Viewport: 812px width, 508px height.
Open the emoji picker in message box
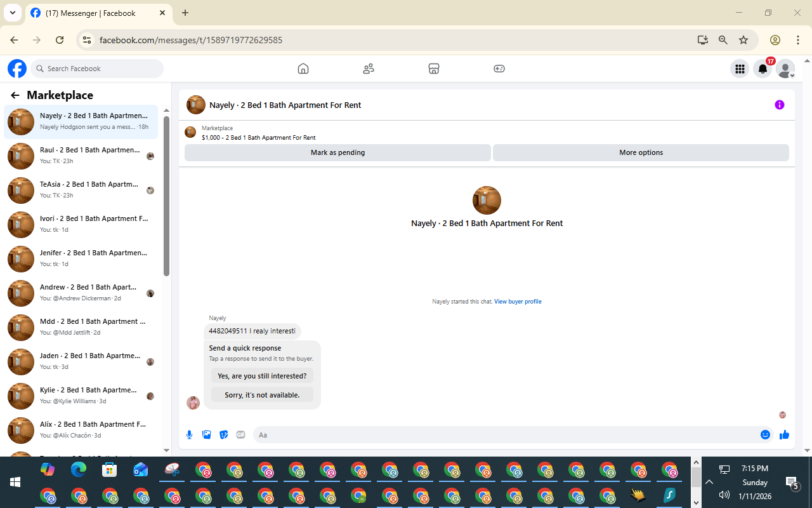tap(765, 435)
